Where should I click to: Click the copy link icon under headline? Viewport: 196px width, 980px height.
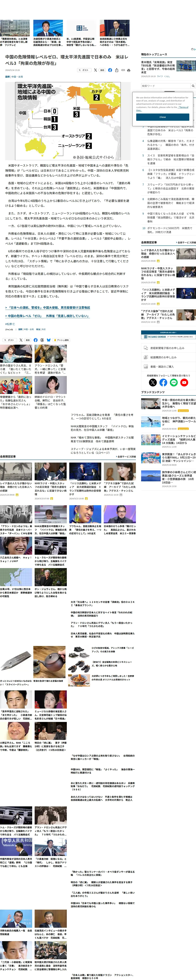(x=123, y=70)
